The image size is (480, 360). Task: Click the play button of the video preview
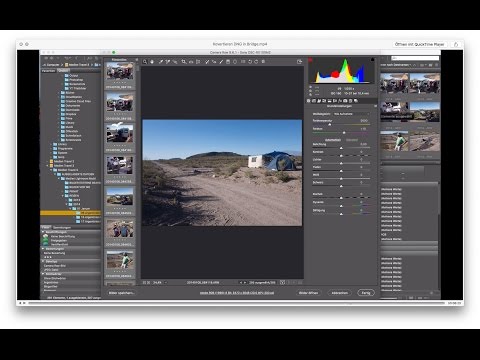24,303
